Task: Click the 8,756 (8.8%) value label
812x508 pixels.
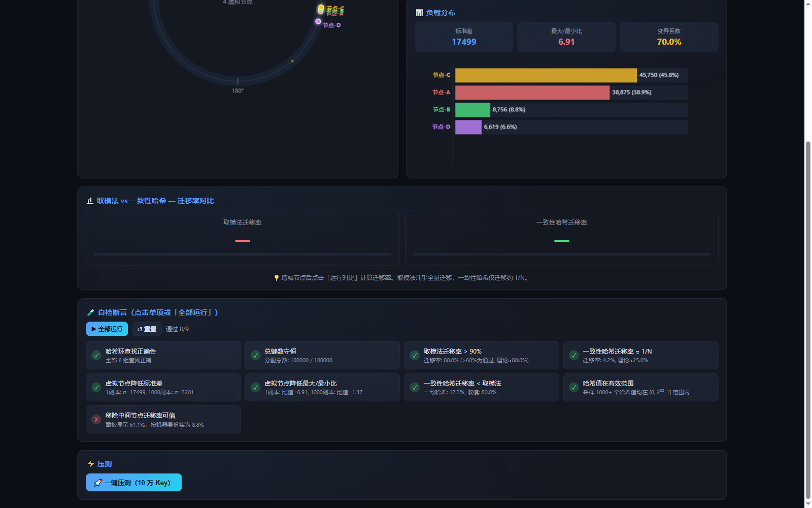Action: [509, 110]
